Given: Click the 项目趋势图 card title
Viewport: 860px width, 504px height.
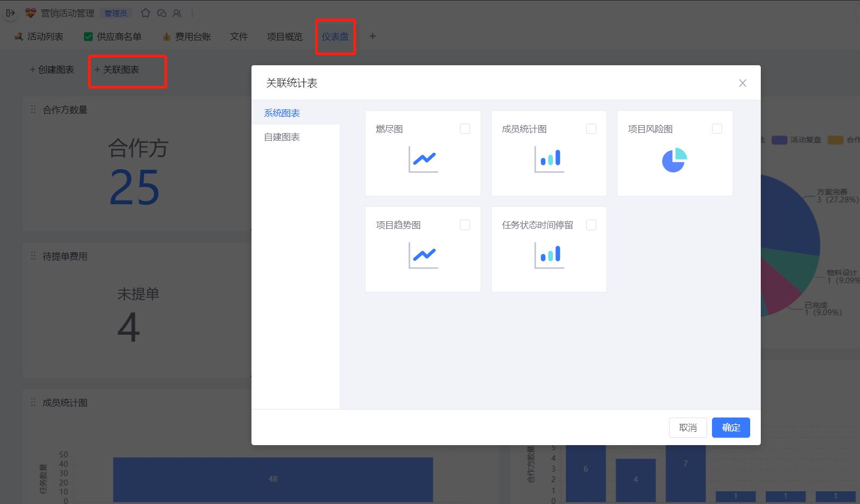Looking at the screenshot, I should pyautogui.click(x=398, y=225).
